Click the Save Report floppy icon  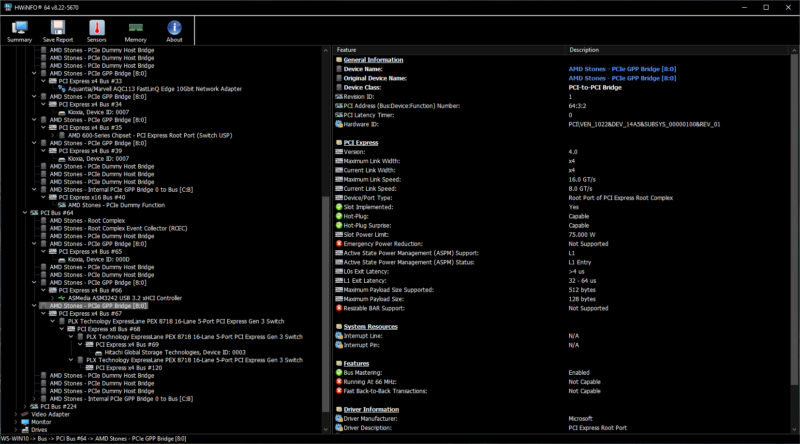click(x=58, y=30)
